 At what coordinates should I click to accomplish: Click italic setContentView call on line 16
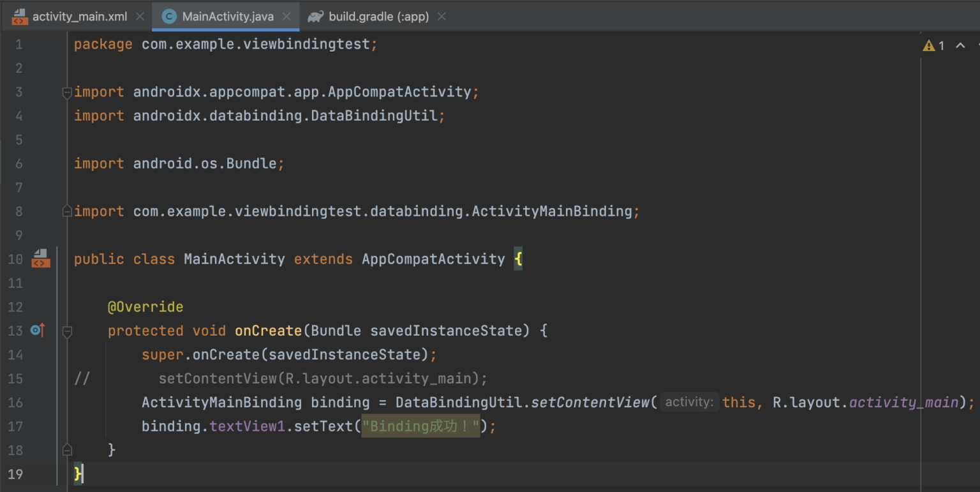coord(590,402)
